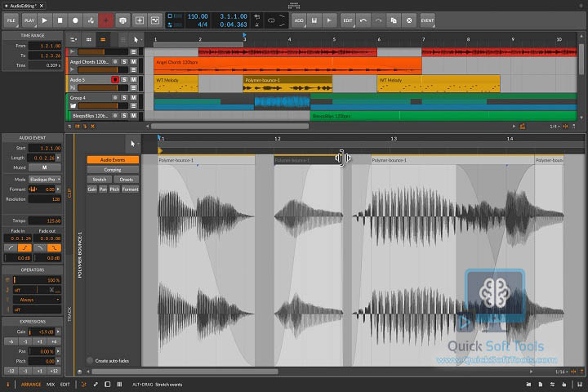Click the delete circle-X toolbar icon

pos(409,20)
